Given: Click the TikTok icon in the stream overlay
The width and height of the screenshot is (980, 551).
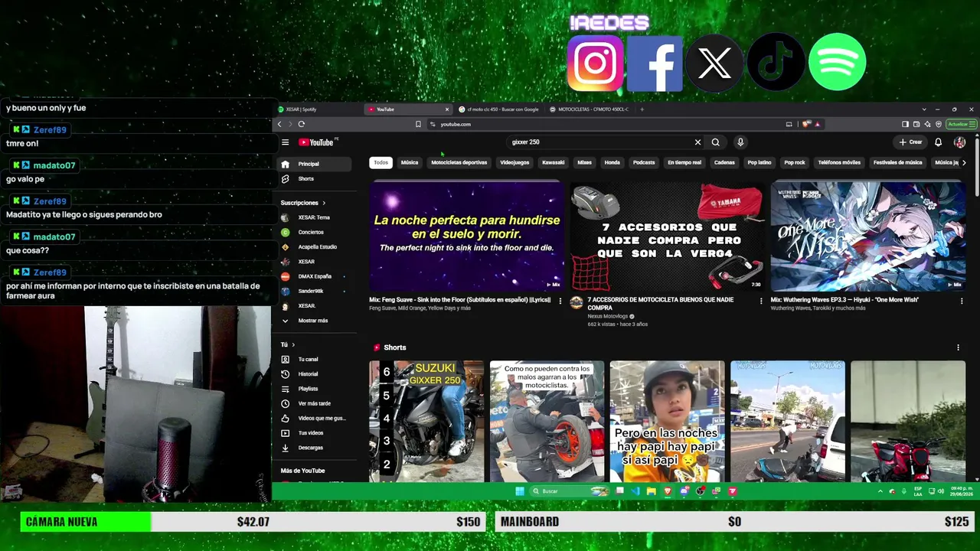Looking at the screenshot, I should pos(776,63).
